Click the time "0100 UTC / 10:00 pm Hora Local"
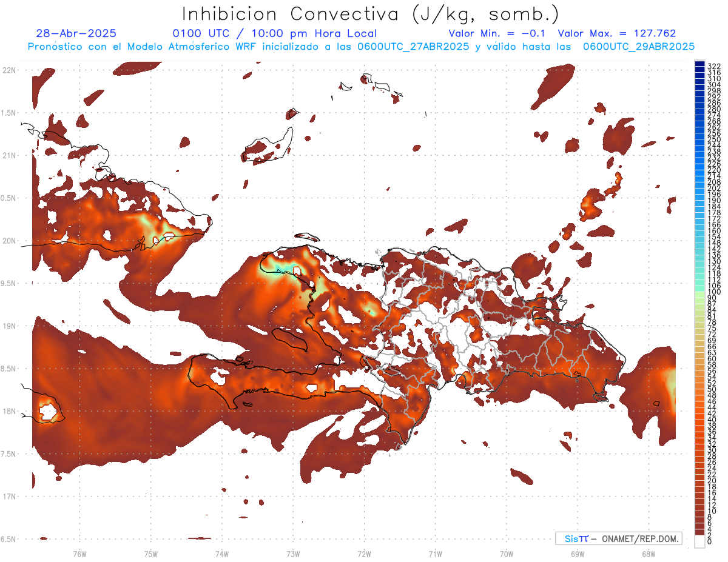The height and width of the screenshot is (562, 728). click(x=275, y=33)
